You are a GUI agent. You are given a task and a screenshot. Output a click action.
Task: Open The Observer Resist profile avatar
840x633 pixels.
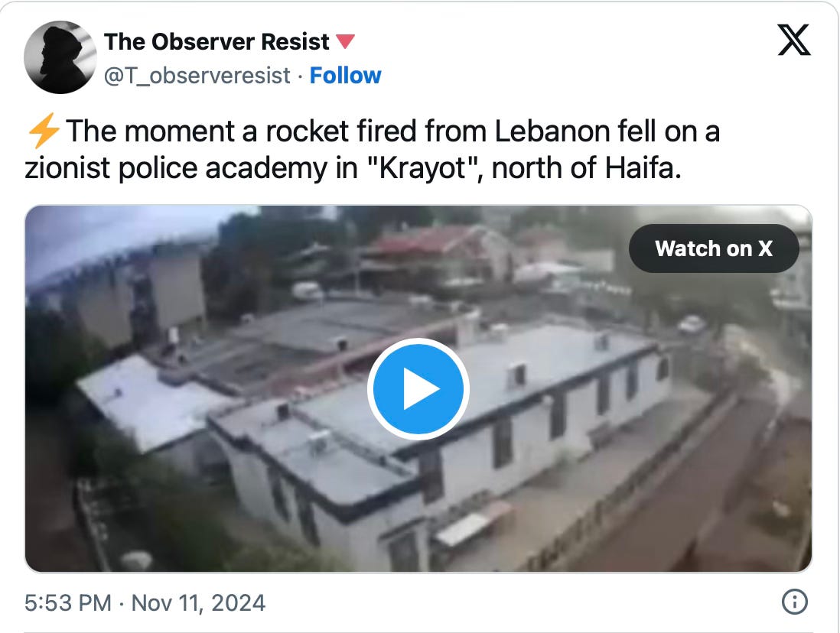coord(60,57)
